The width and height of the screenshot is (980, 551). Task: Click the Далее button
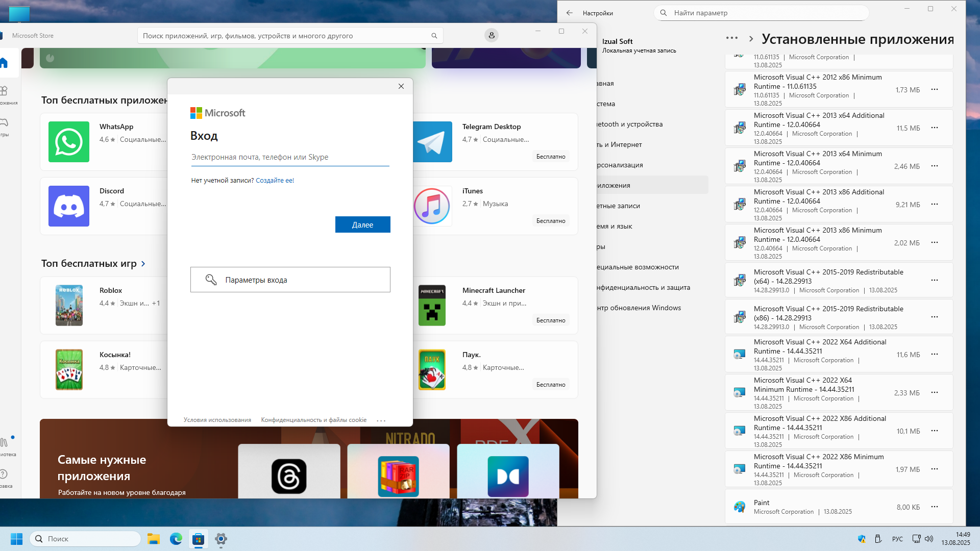362,224
